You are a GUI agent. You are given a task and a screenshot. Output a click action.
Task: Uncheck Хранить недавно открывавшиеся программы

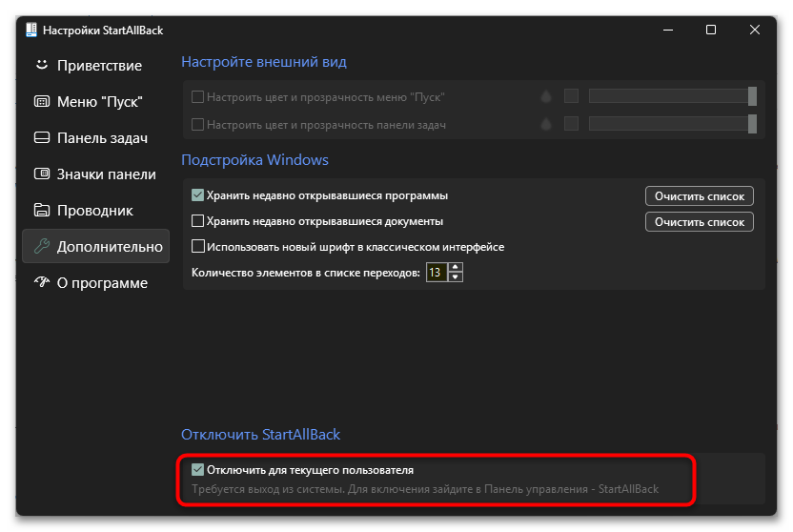(197, 195)
